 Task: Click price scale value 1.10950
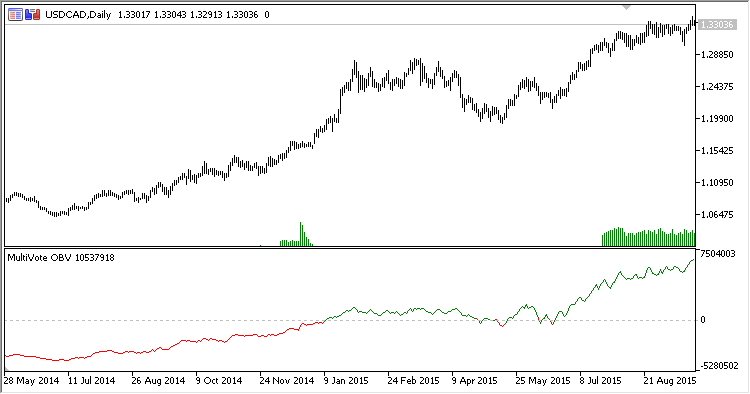point(717,183)
